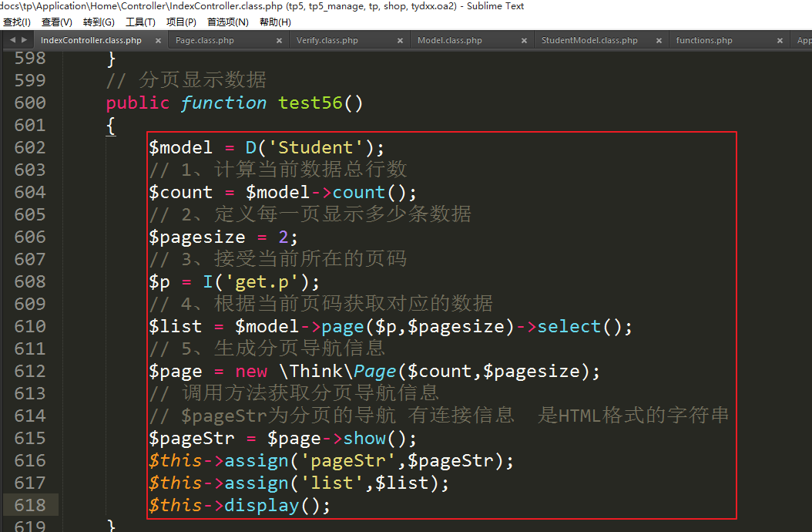Click the tab scroll right arrow
Image resolution: width=812 pixels, height=532 pixels.
[x=24, y=40]
